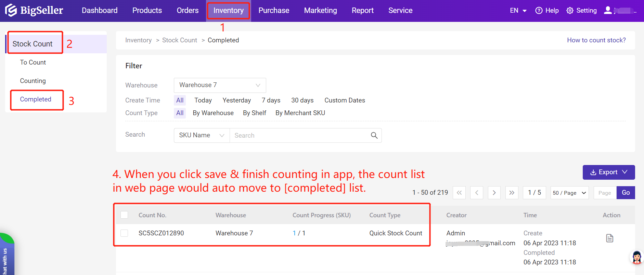Filter Count Type By Merchant SKU
This screenshot has height=275, width=644.
(x=300, y=113)
